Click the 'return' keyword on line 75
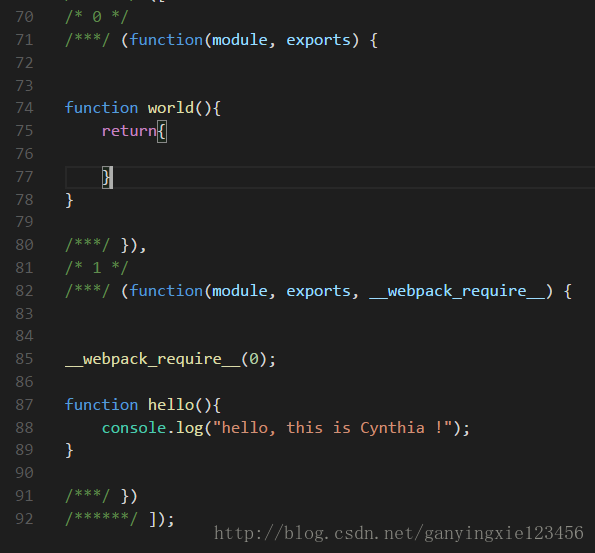The image size is (595, 553). tap(129, 131)
